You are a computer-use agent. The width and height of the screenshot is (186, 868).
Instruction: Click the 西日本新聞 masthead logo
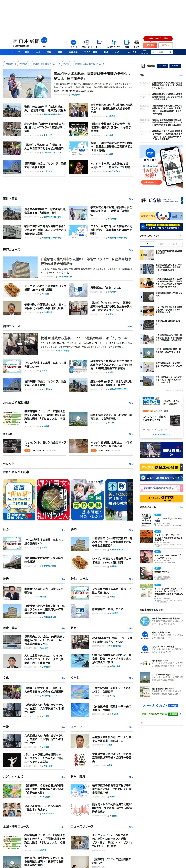coord(26,41)
